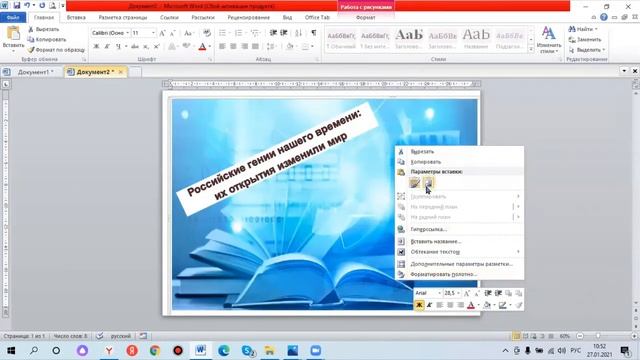Click the Вставить paste button in the ribbon
This screenshot has height=360, width=640.
coord(13,38)
